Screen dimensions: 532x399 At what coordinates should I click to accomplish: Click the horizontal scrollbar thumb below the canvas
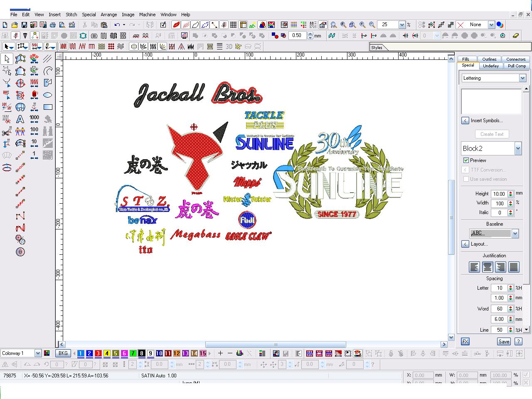pyautogui.click(x=276, y=344)
